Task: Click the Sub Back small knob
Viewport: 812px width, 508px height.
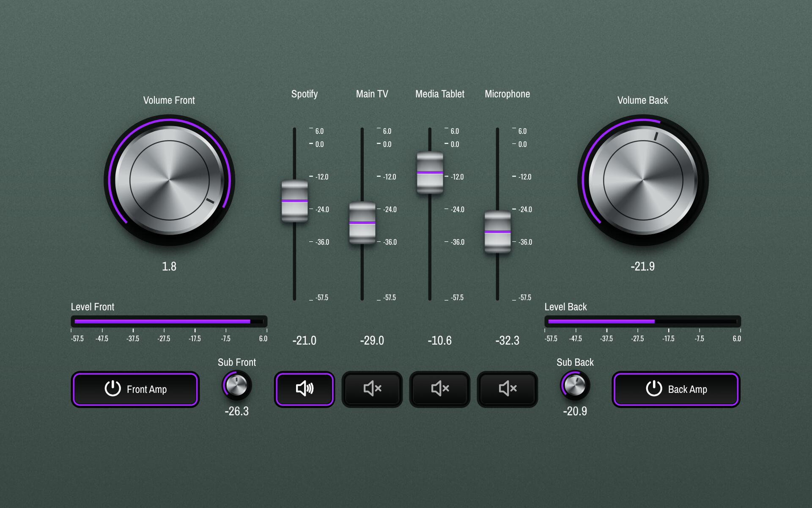Action: point(575,385)
